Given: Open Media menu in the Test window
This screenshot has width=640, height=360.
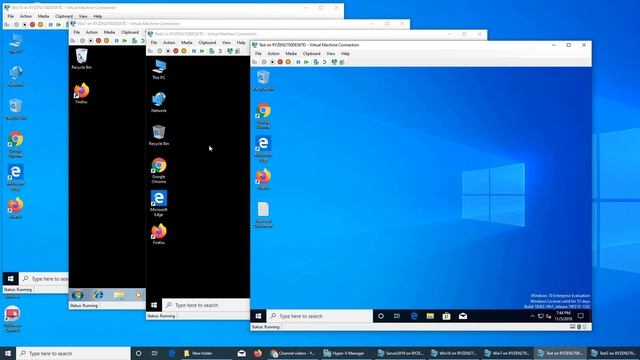Looking at the screenshot, I should coord(291,53).
